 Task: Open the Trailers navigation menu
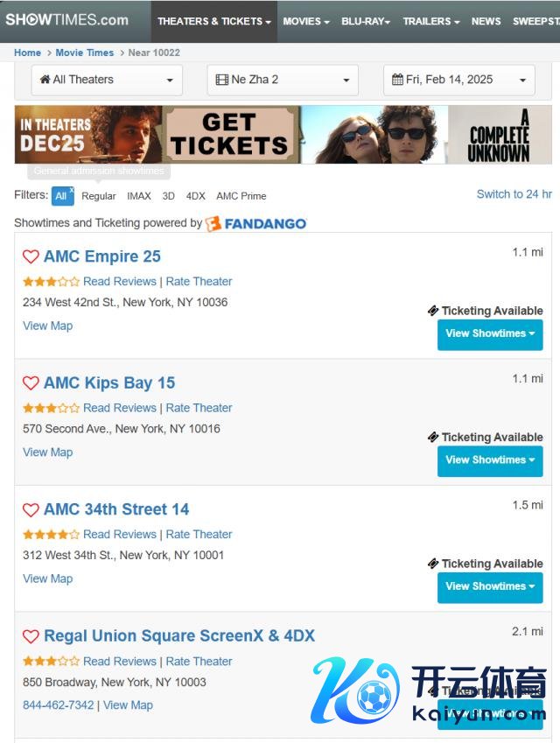pos(430,21)
